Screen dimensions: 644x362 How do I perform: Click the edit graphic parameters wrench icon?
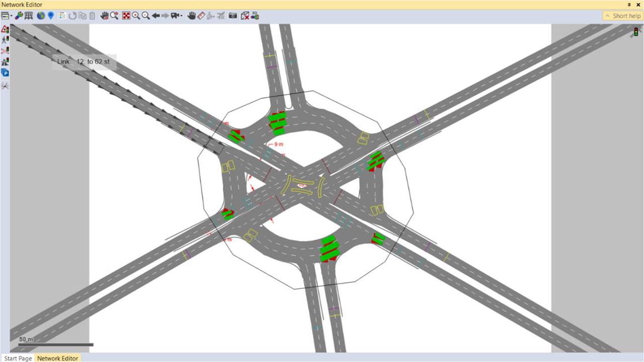coord(19,16)
